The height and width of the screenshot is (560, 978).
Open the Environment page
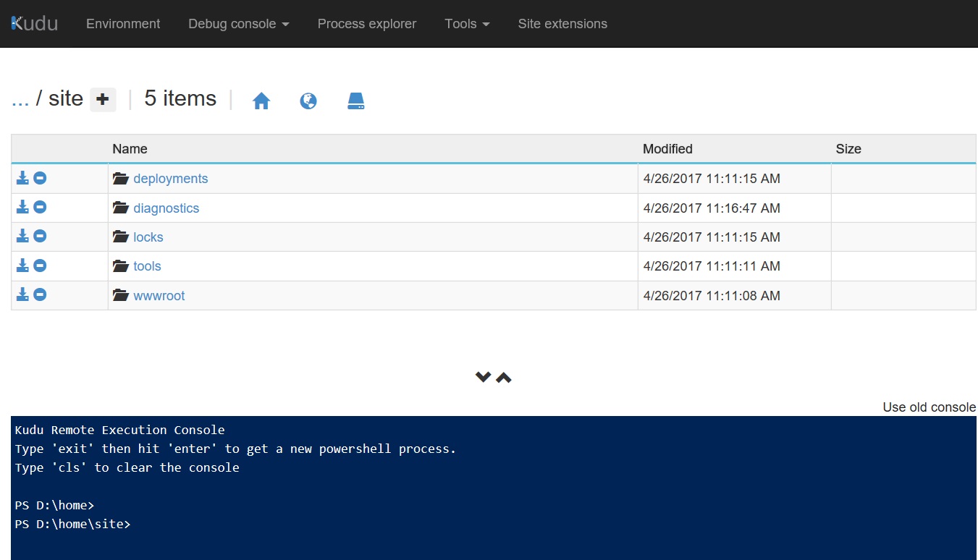(123, 24)
